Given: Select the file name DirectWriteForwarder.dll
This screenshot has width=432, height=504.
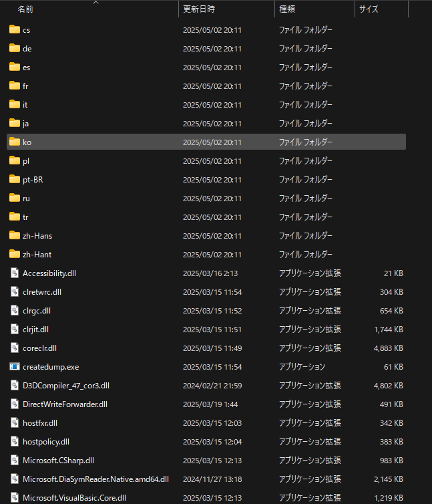Looking at the screenshot, I should pyautogui.click(x=65, y=404).
